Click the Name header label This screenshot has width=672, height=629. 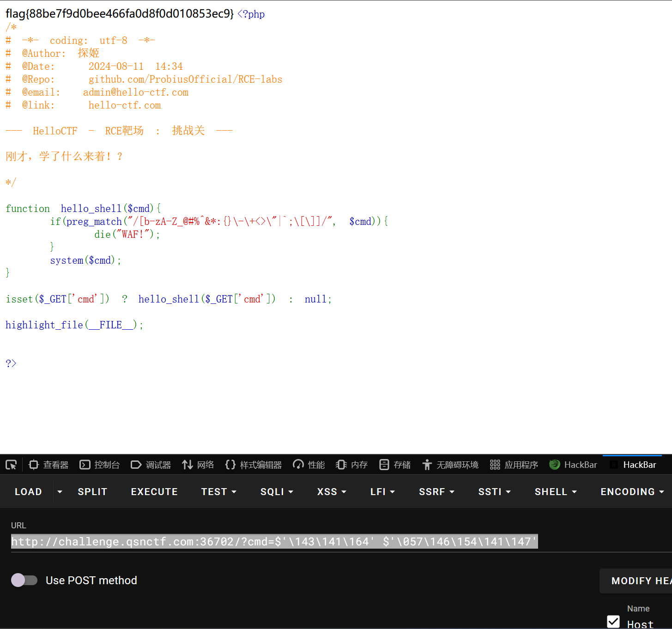638,609
